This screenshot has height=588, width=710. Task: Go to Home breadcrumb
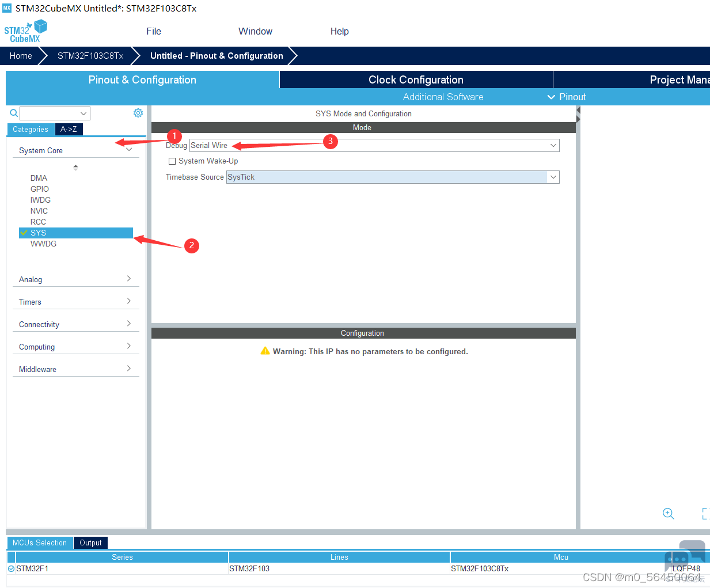[x=21, y=56]
